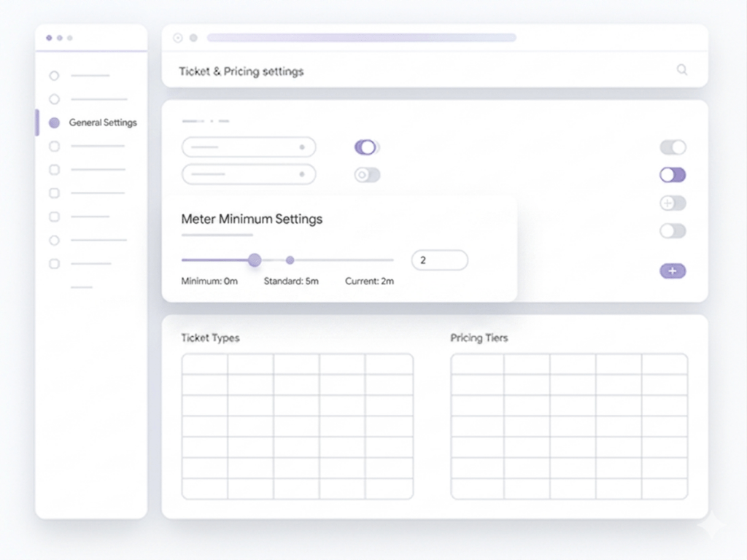Image resolution: width=747 pixels, height=560 pixels.
Task: Click the "Meter Minimum Settings" heading
Action: click(252, 219)
